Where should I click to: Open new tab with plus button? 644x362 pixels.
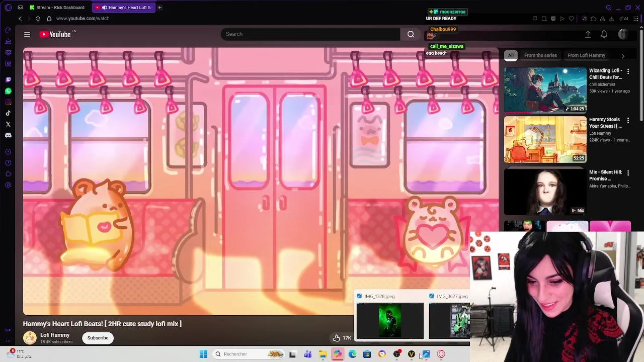tap(159, 8)
